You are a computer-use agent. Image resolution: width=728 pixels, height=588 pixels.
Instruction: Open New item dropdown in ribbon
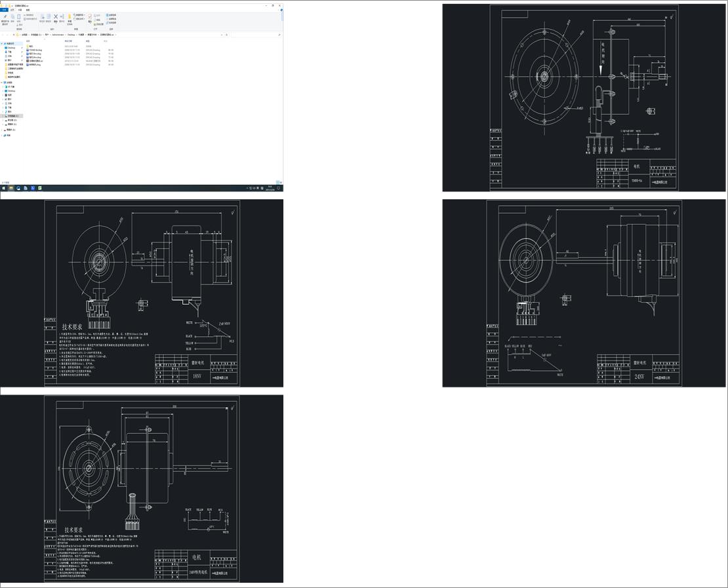tap(79, 15)
